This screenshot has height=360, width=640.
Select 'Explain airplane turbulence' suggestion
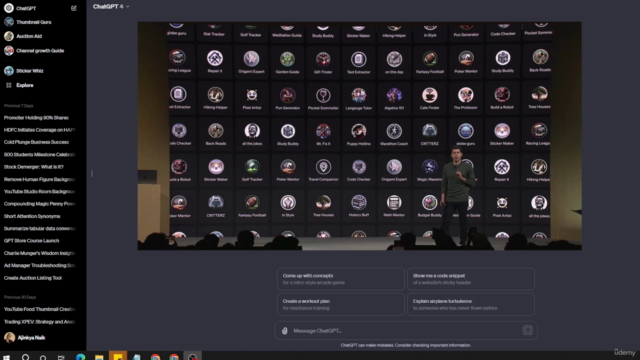pos(471,304)
